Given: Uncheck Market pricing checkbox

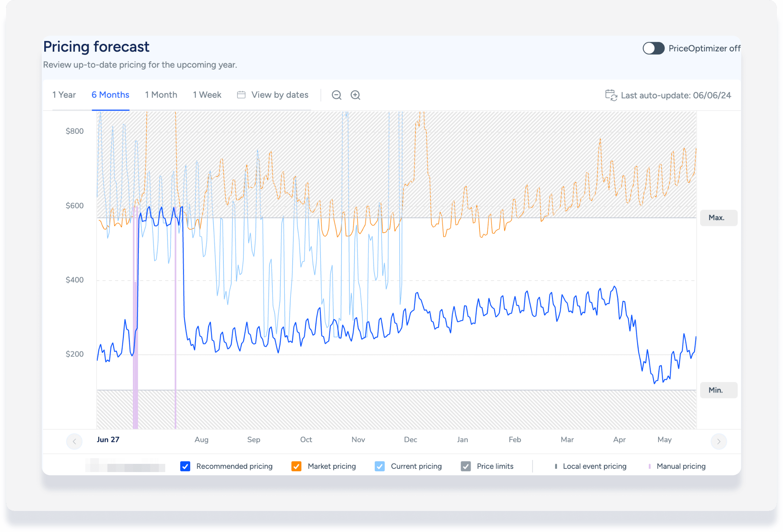Looking at the screenshot, I should point(296,466).
